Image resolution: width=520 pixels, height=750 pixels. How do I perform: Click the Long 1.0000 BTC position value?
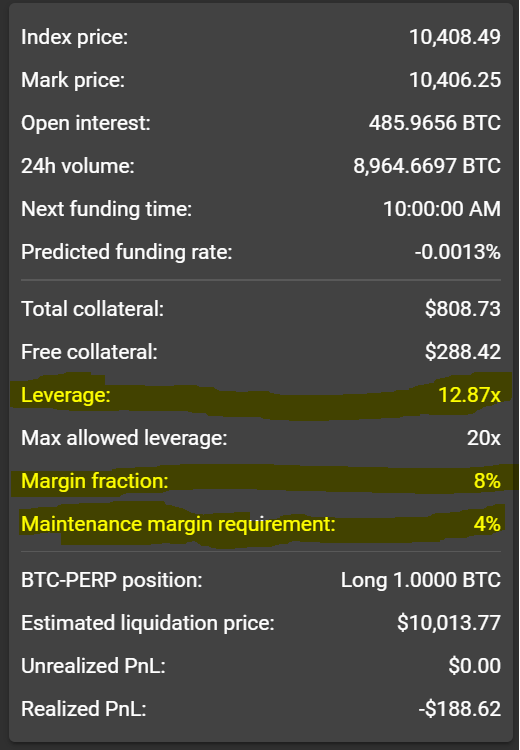click(x=421, y=580)
